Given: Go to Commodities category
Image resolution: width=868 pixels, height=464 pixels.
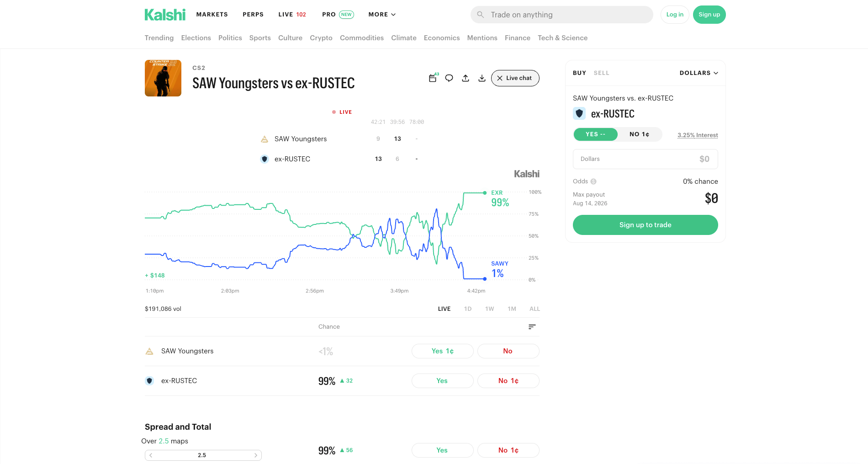Looking at the screenshot, I should click(362, 38).
